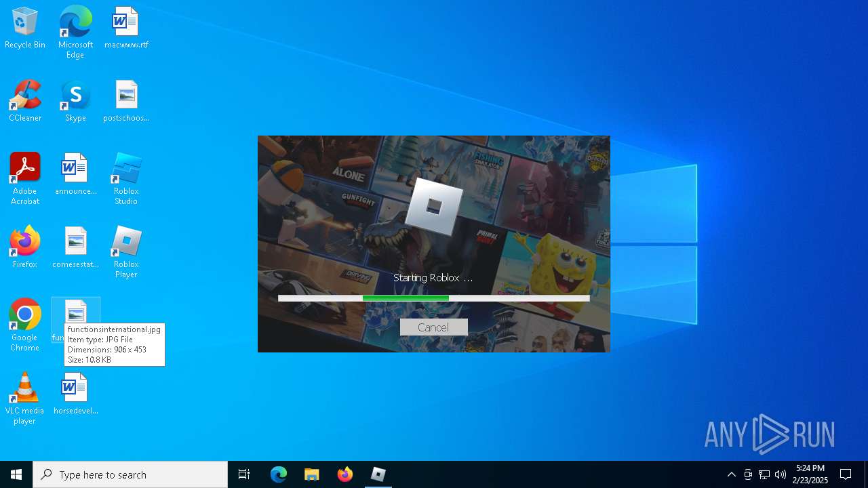Screen dimensions: 868x488
Task: Select the functionsinternational.jpg file icon
Action: tap(75, 313)
